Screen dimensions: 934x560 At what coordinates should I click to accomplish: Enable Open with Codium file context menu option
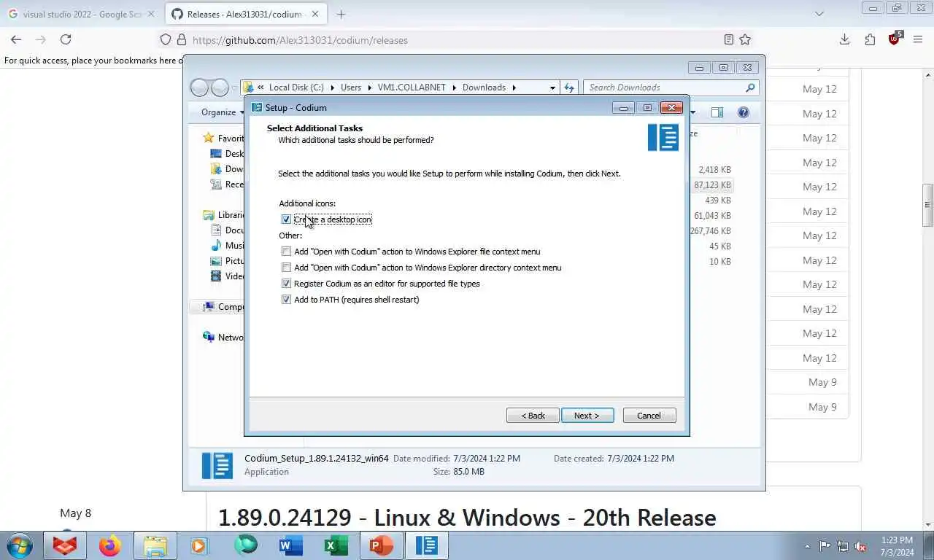coord(286,252)
